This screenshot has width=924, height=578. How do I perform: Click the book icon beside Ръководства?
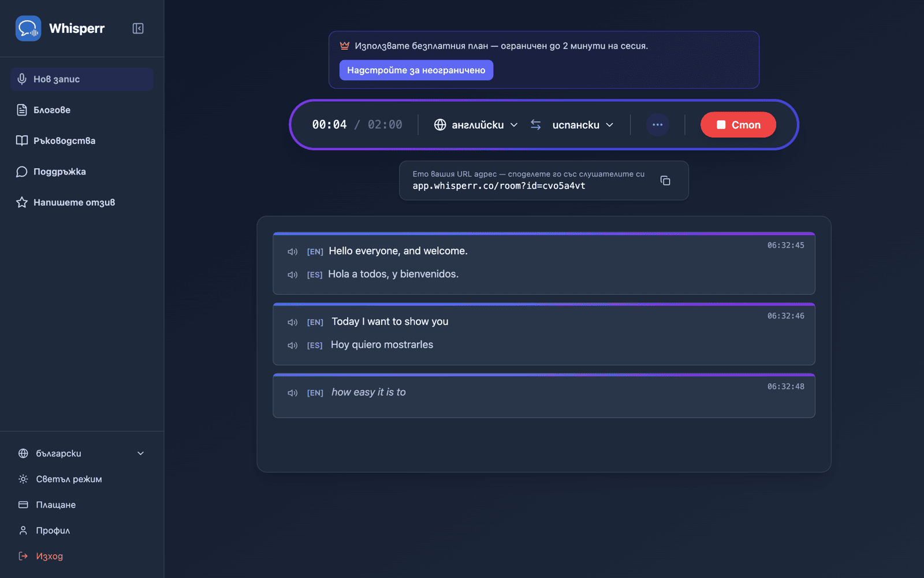click(22, 140)
